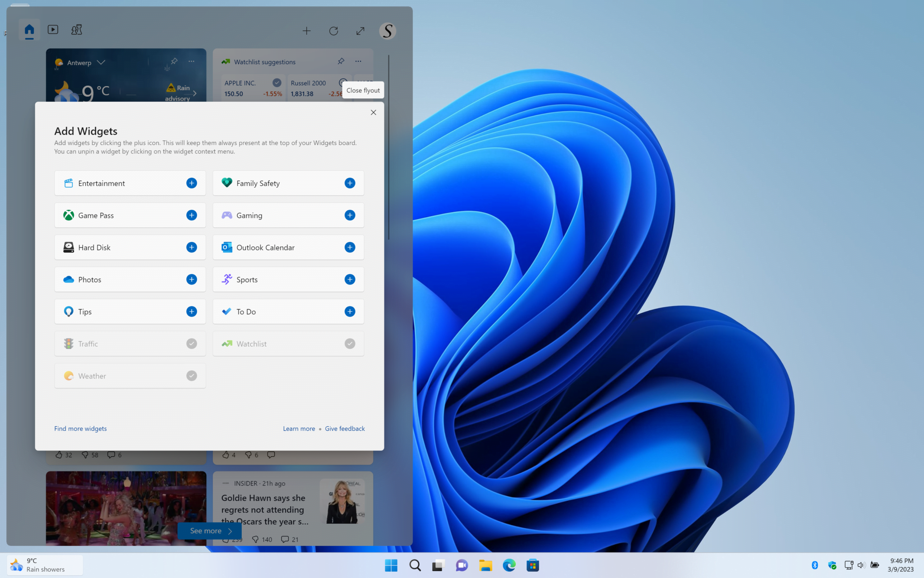
Task: Open the profile menu via the S avatar
Action: pos(387,31)
